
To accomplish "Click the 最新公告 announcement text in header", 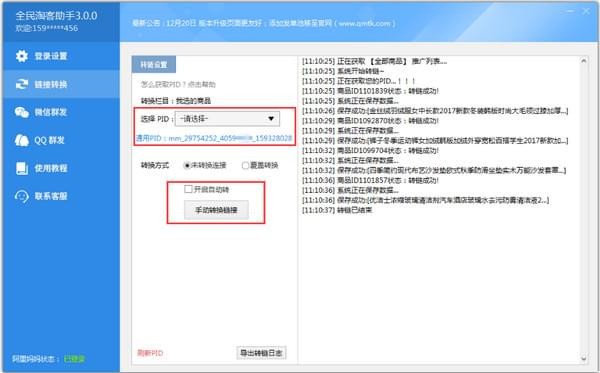I will tap(264, 23).
